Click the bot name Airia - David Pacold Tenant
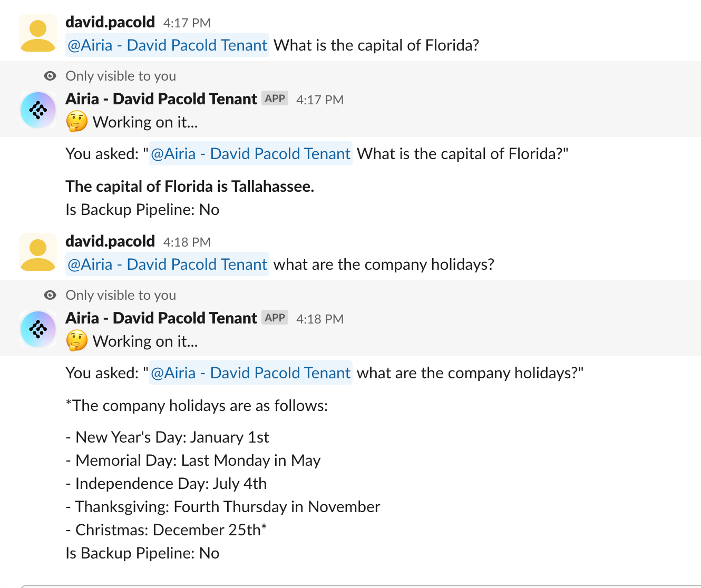 click(x=160, y=99)
